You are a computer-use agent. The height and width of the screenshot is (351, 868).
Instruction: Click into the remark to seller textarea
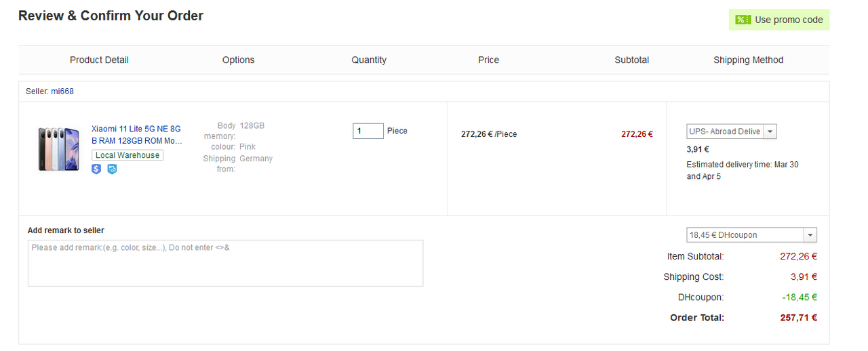225,263
